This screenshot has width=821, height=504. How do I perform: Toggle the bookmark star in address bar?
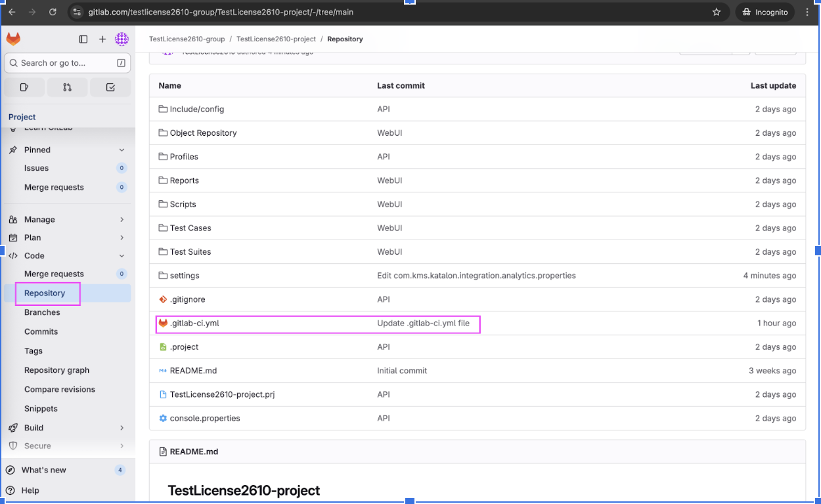tap(717, 11)
